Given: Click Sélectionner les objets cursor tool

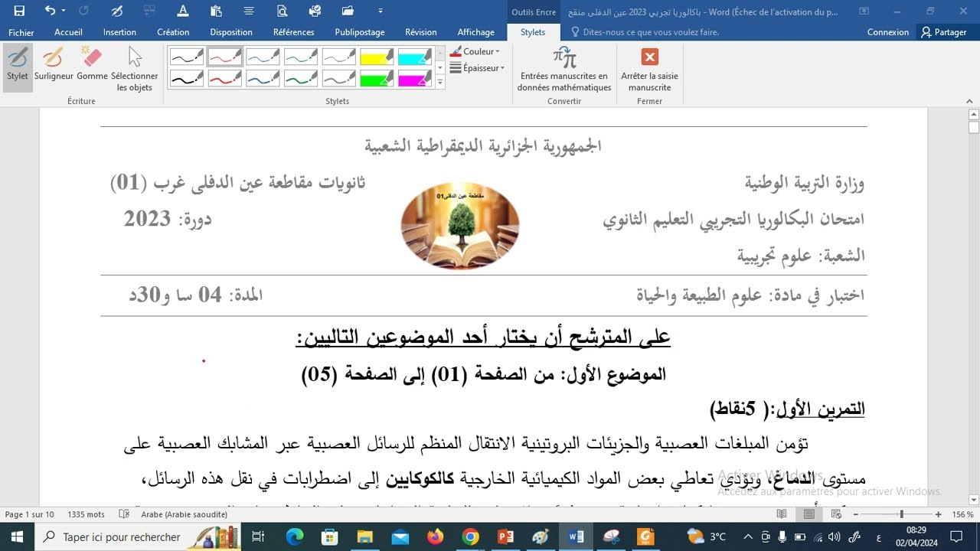Looking at the screenshot, I should pyautogui.click(x=135, y=69).
